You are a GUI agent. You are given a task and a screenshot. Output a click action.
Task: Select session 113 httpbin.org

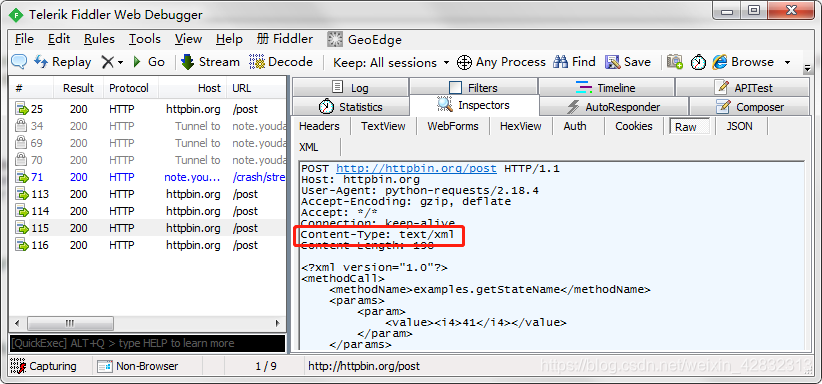coord(148,194)
